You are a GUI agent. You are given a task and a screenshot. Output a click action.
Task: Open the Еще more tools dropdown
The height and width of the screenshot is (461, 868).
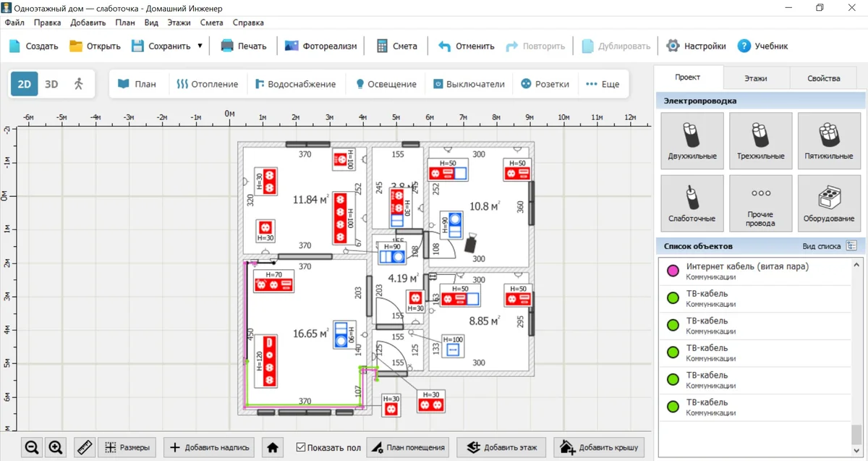(x=603, y=84)
